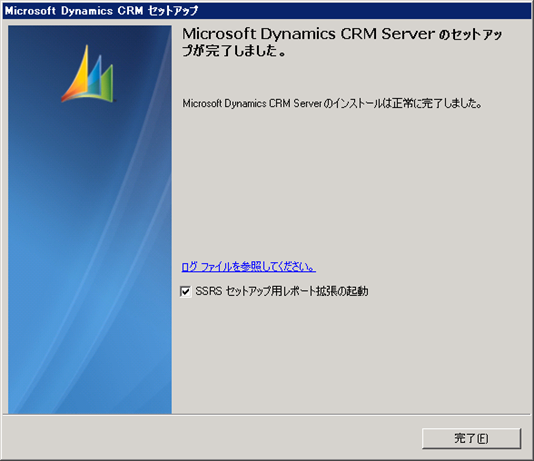Click the セットアップが完了しました heading text
This screenshot has height=461, width=534.
(x=342, y=42)
